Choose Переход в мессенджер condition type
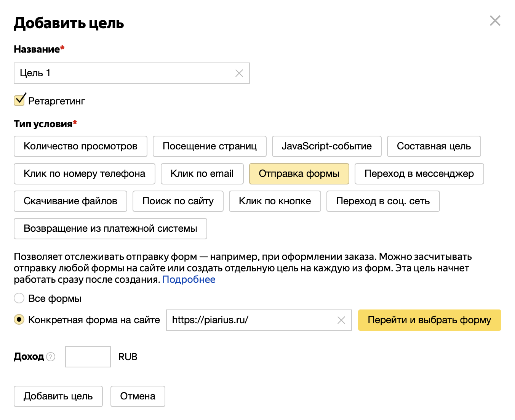This screenshot has height=420, width=515. pyautogui.click(x=419, y=174)
